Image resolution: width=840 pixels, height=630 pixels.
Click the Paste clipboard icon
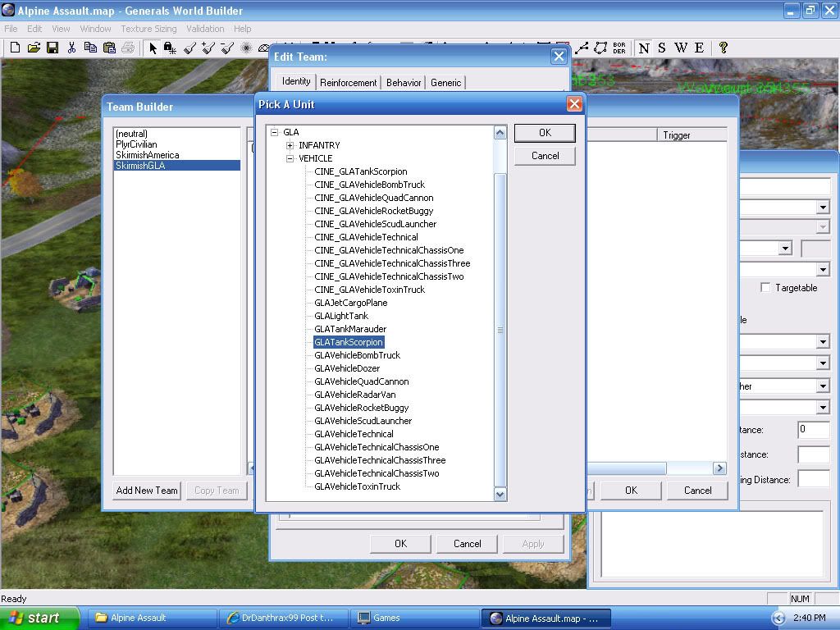[x=109, y=48]
